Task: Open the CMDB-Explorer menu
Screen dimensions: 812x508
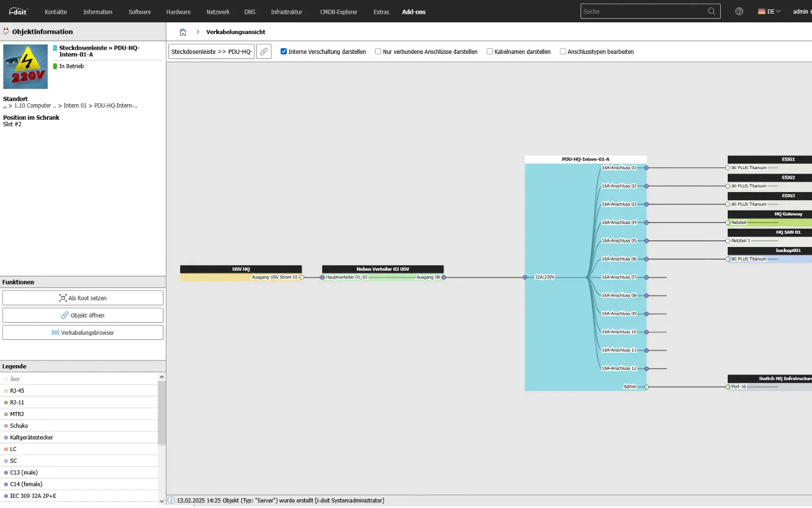Action: click(x=339, y=12)
